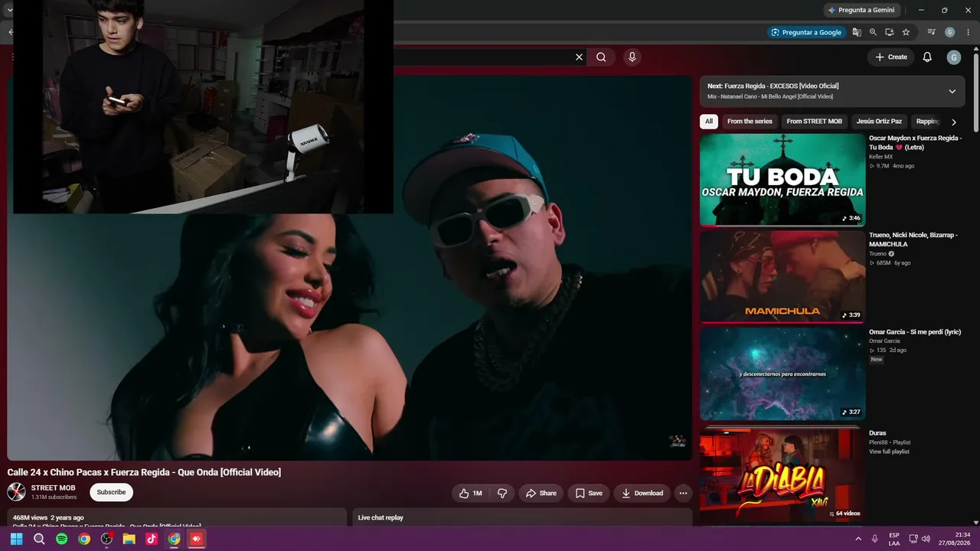Bookmark this page with the star icon
Viewport: 980px width, 551px height.
(x=906, y=32)
